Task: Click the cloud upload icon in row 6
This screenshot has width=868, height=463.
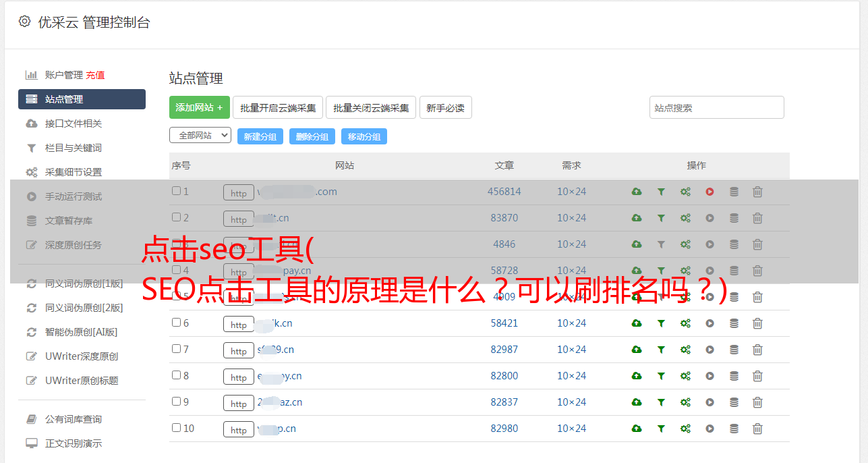Action: pos(636,323)
